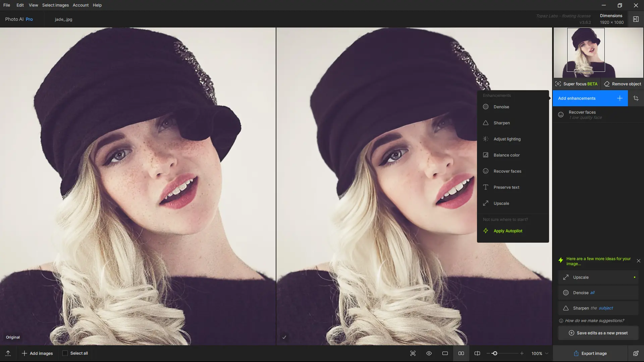Adjust the zoom slider handle
The width and height of the screenshot is (644, 362).
click(495, 353)
